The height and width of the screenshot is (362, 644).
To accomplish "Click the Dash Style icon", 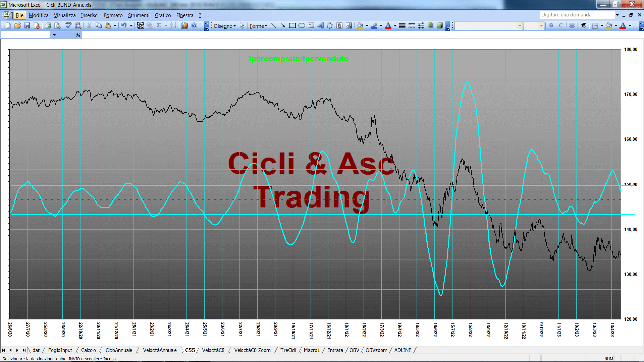I will pos(412,25).
